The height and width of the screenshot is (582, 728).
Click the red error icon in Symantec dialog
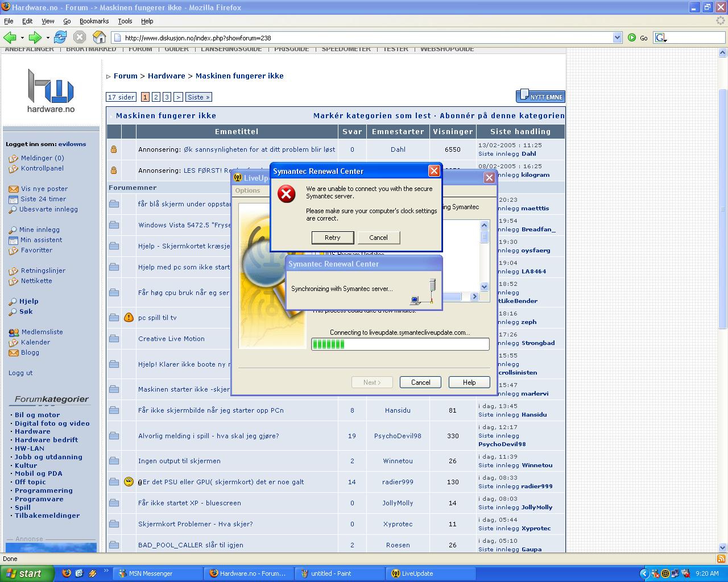[x=286, y=194]
